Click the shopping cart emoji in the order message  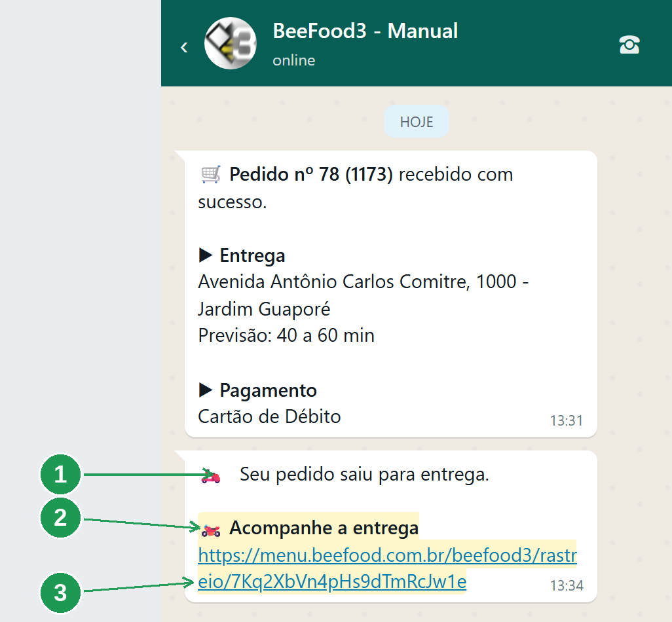pyautogui.click(x=211, y=174)
